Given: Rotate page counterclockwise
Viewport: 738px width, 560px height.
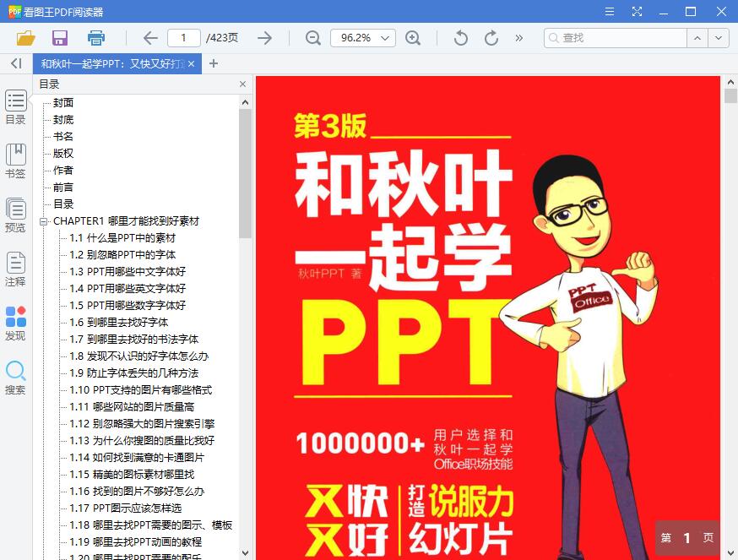Looking at the screenshot, I should [461, 38].
